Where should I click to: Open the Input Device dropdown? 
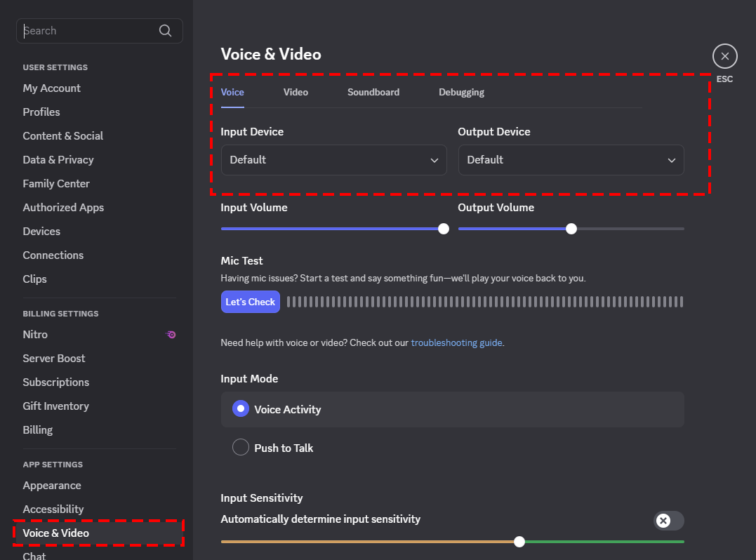[x=333, y=160]
